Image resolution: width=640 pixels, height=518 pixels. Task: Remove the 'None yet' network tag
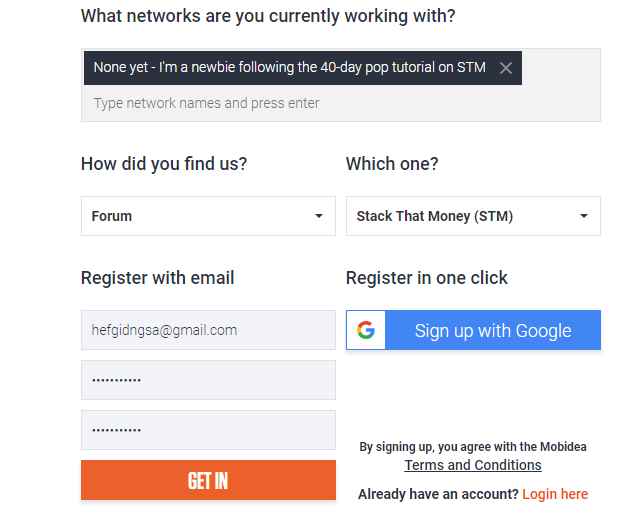point(506,68)
